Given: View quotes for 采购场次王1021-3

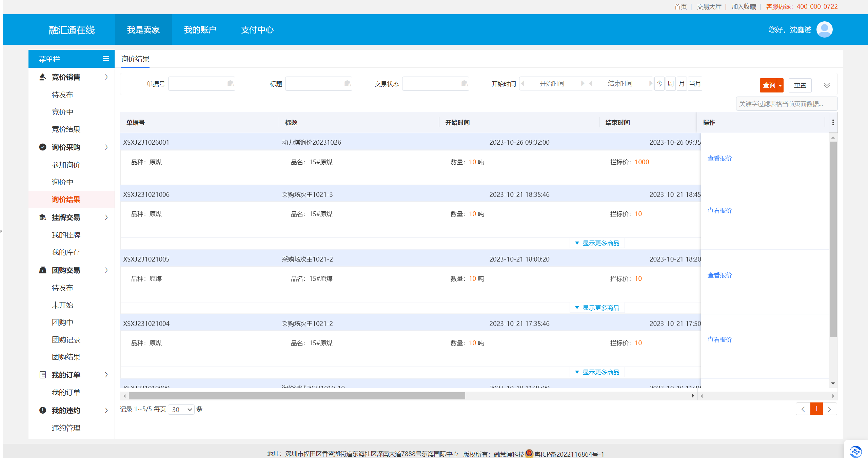Looking at the screenshot, I should (x=719, y=210).
